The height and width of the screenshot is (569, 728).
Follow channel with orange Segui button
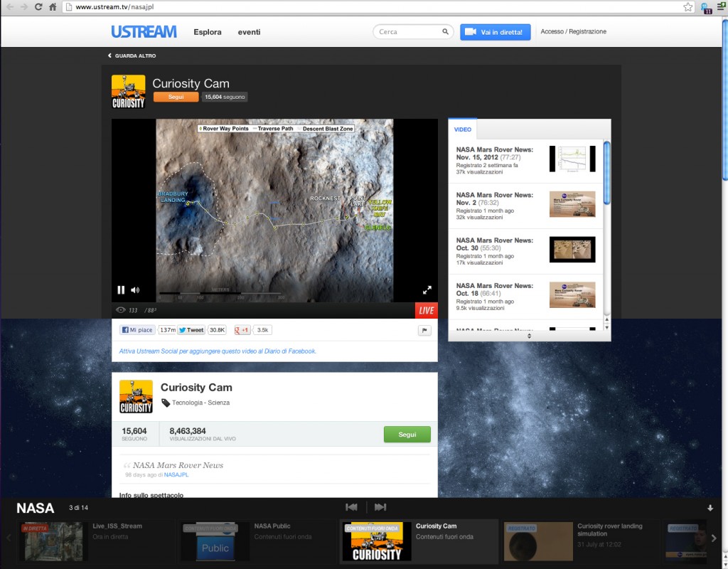point(176,97)
